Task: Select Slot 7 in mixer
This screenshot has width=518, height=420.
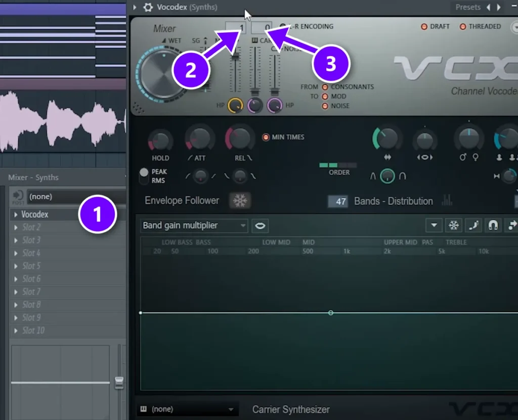Action: (68, 292)
